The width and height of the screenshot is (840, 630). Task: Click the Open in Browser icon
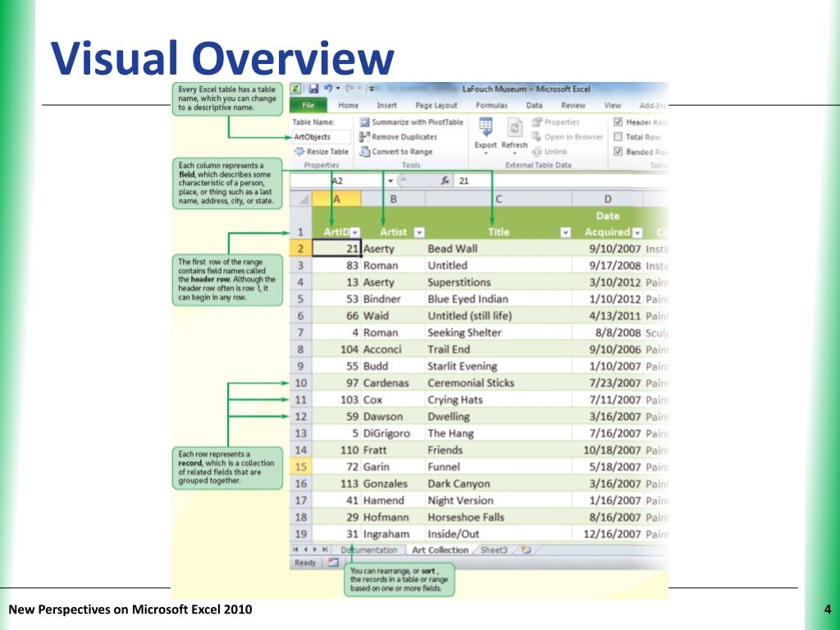[536, 137]
